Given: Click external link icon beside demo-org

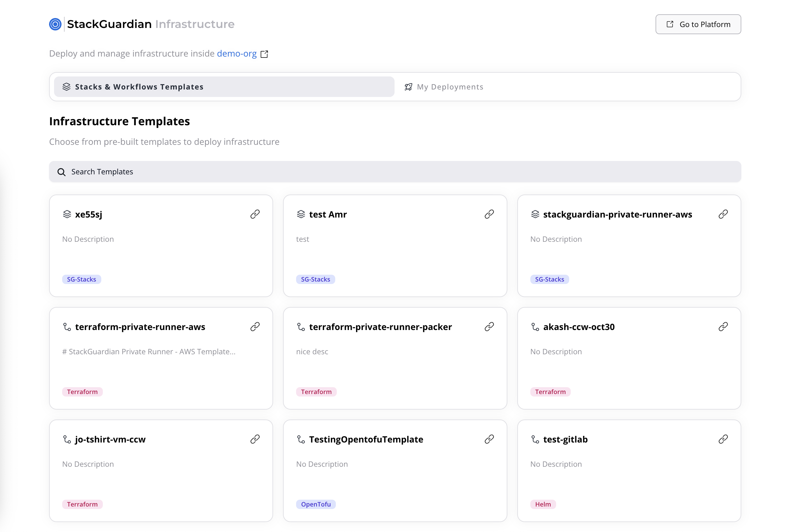Looking at the screenshot, I should tap(264, 54).
